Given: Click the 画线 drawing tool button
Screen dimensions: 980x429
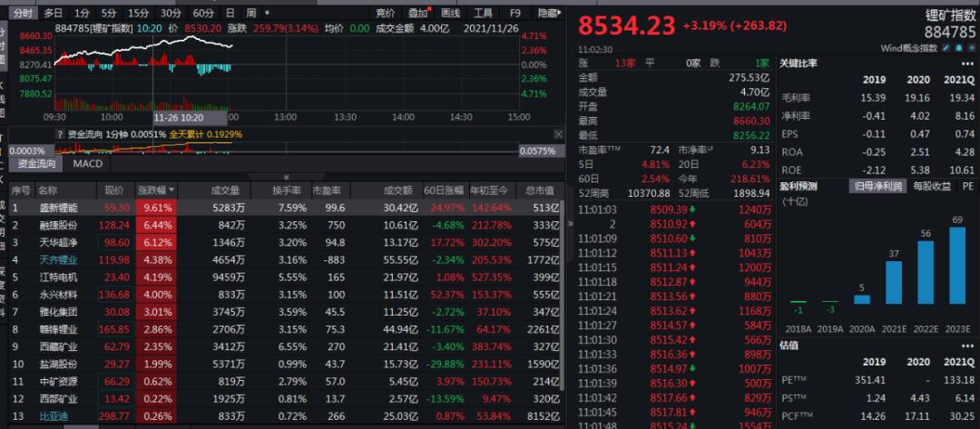Looking at the screenshot, I should pyautogui.click(x=450, y=13).
